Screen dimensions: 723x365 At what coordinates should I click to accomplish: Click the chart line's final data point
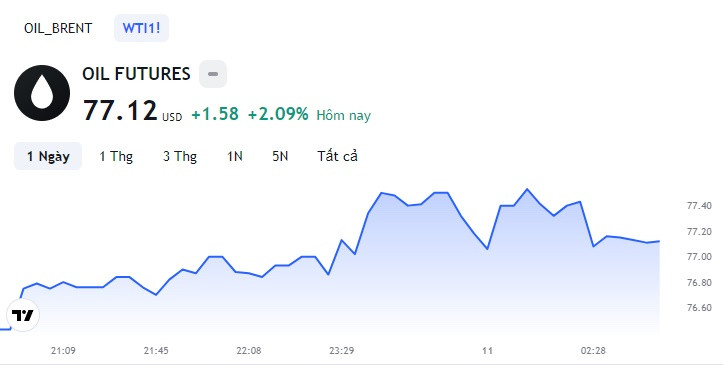click(659, 241)
